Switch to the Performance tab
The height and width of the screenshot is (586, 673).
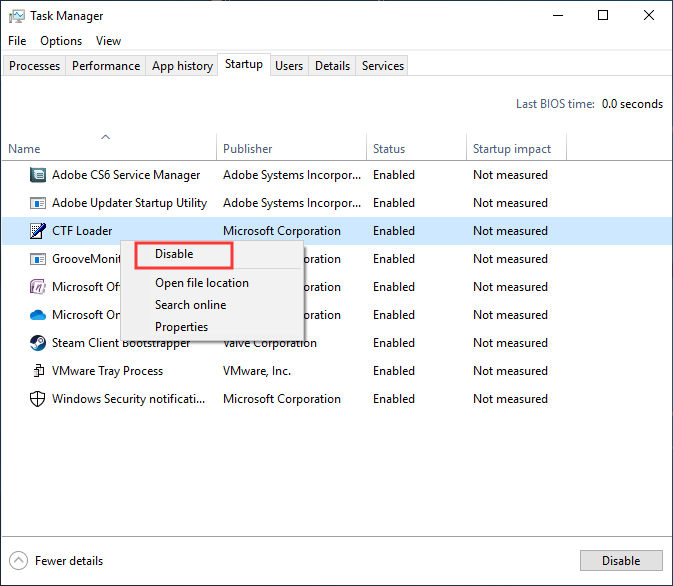coord(106,66)
